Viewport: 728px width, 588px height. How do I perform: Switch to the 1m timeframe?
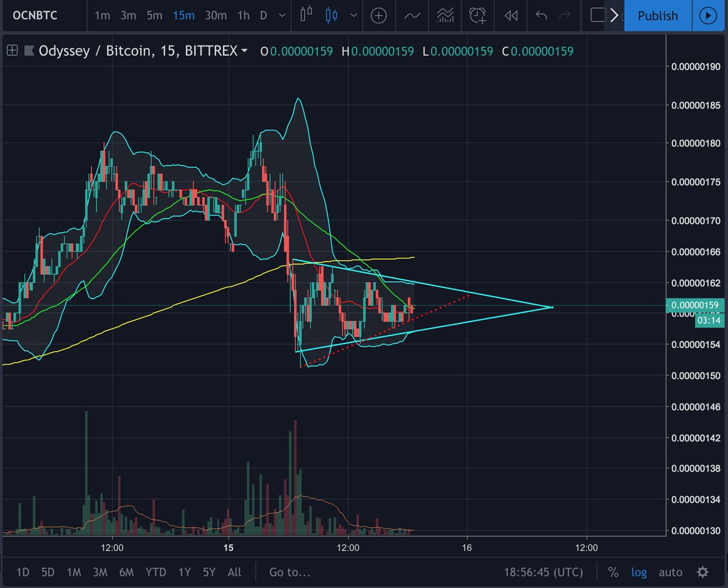coord(102,15)
